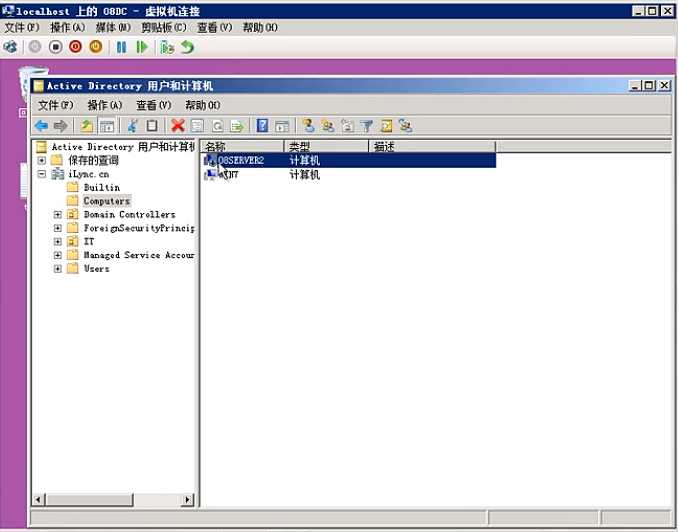Sort by 名称 column header
The width and height of the screenshot is (678, 532).
[243, 147]
